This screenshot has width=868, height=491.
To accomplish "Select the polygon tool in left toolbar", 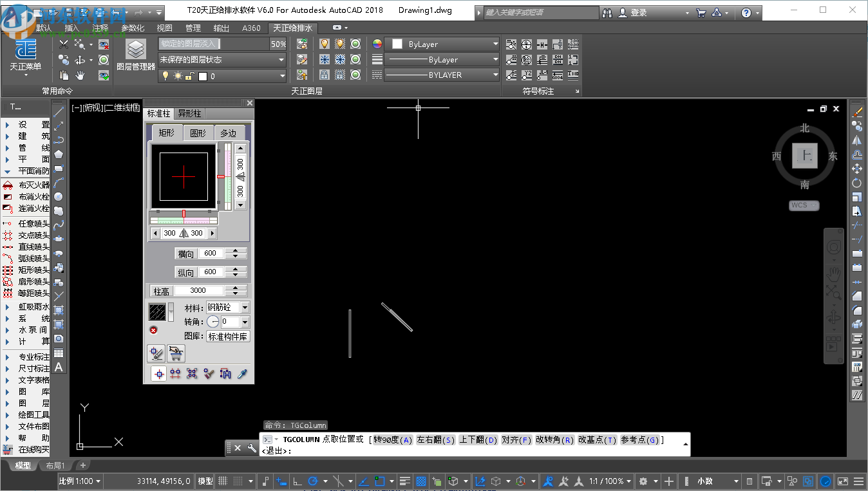I will click(59, 154).
